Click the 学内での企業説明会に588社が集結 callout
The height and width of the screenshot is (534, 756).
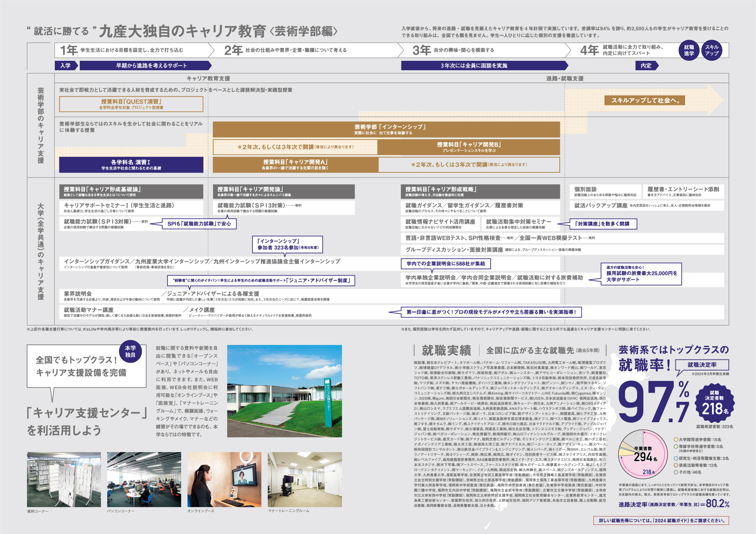tap(446, 264)
